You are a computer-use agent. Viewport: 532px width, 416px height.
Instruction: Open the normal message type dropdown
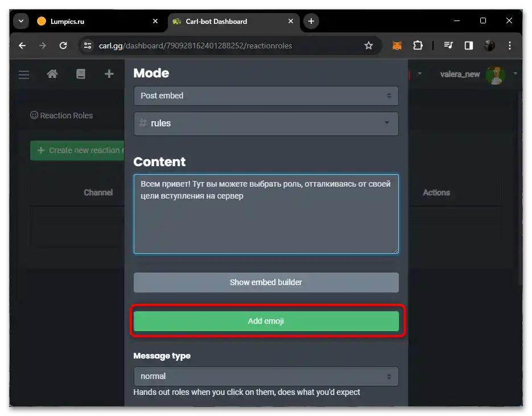(x=266, y=376)
